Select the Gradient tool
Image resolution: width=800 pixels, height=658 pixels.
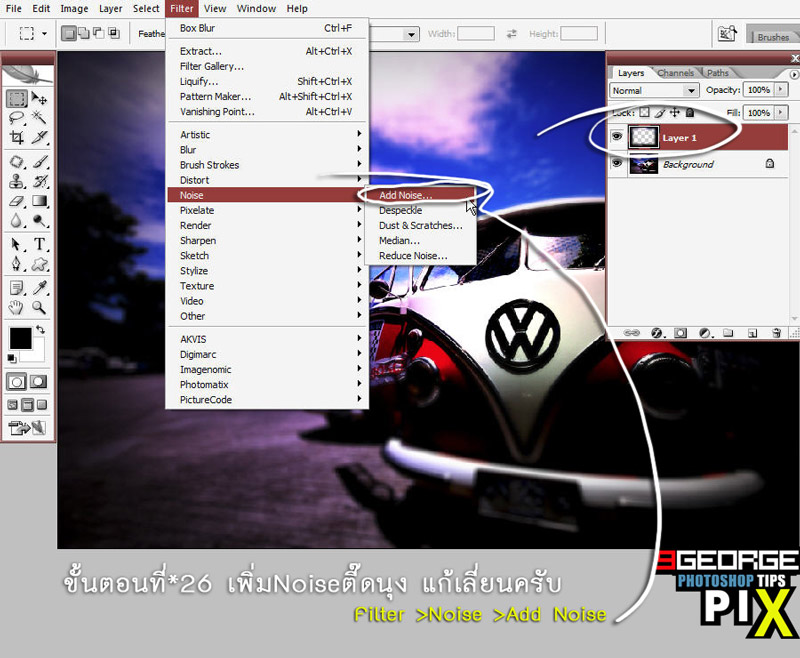(39, 201)
